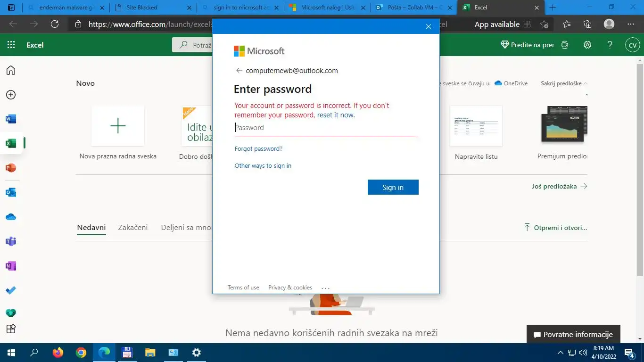The height and width of the screenshot is (362, 644).
Task: Open Firefox from the taskbar
Action: [58, 353]
